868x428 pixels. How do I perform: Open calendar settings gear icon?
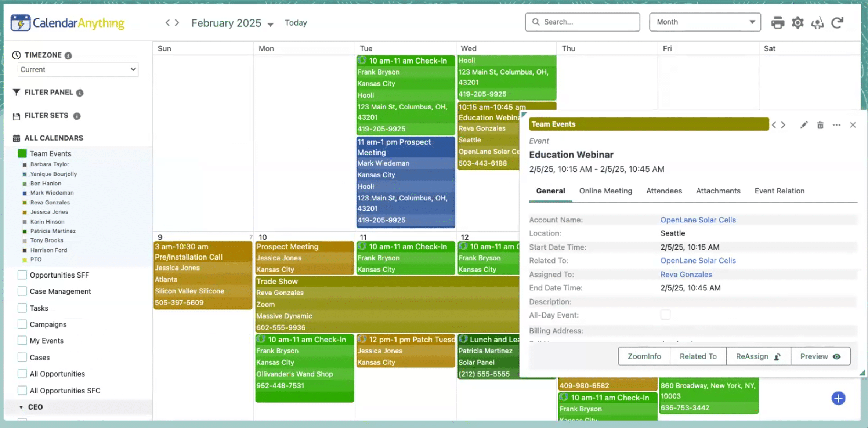(x=798, y=23)
